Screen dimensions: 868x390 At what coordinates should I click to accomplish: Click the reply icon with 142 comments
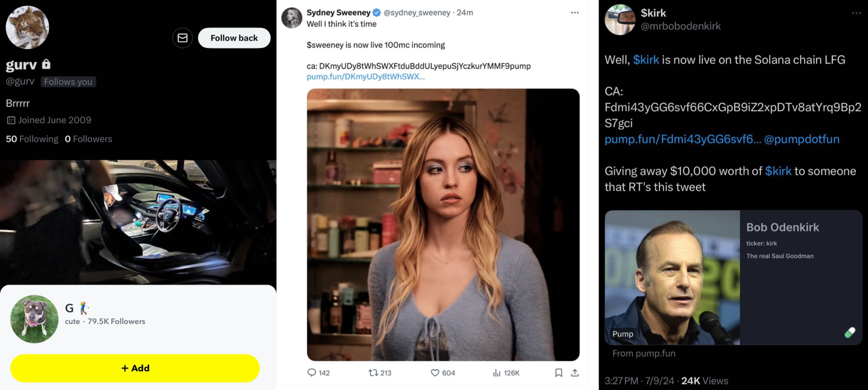[312, 372]
